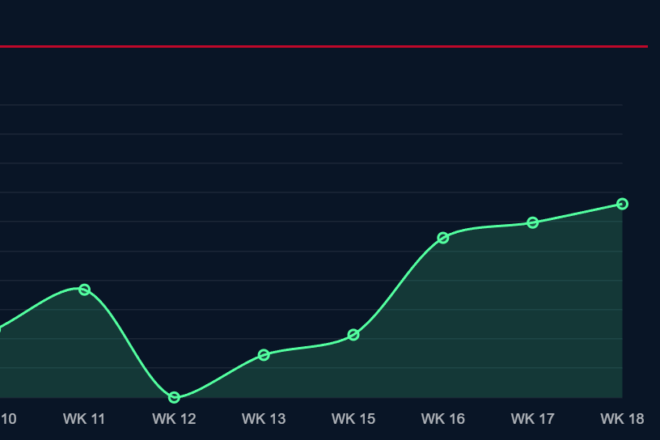This screenshot has height=440, width=660.
Task: Click the WK 11 axis label
Action: click(x=84, y=418)
